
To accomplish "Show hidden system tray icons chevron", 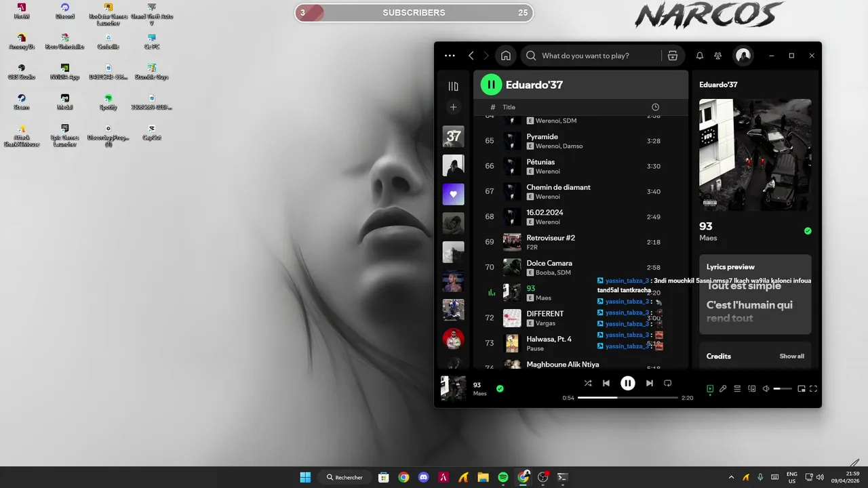I will [731, 477].
